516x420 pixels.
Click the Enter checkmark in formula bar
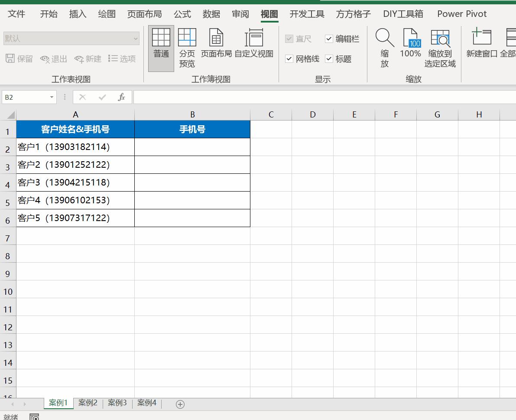tap(102, 97)
